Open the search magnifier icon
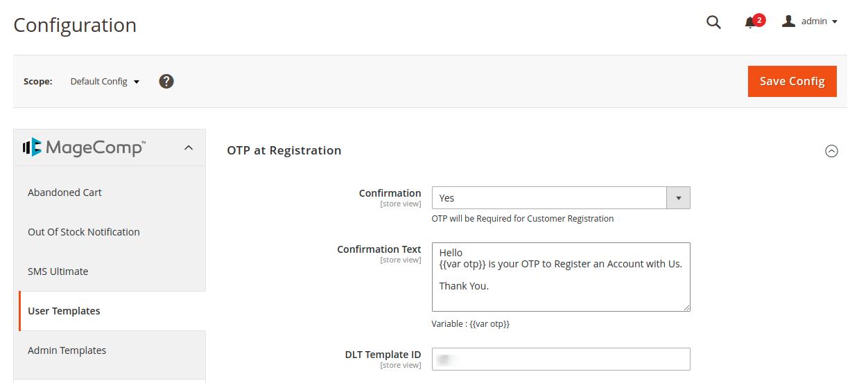The width and height of the screenshot is (868, 383). [x=713, y=22]
